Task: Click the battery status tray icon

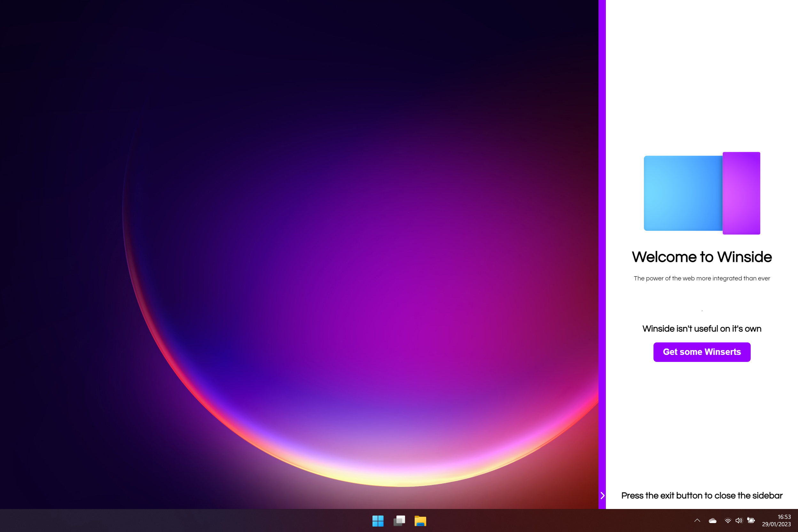Action: coord(751,520)
